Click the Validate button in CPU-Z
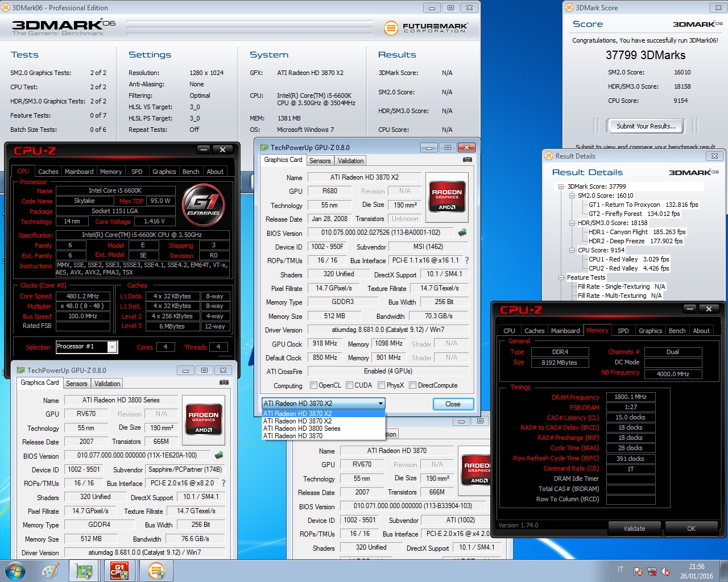The height and width of the screenshot is (582, 728). tap(635, 529)
